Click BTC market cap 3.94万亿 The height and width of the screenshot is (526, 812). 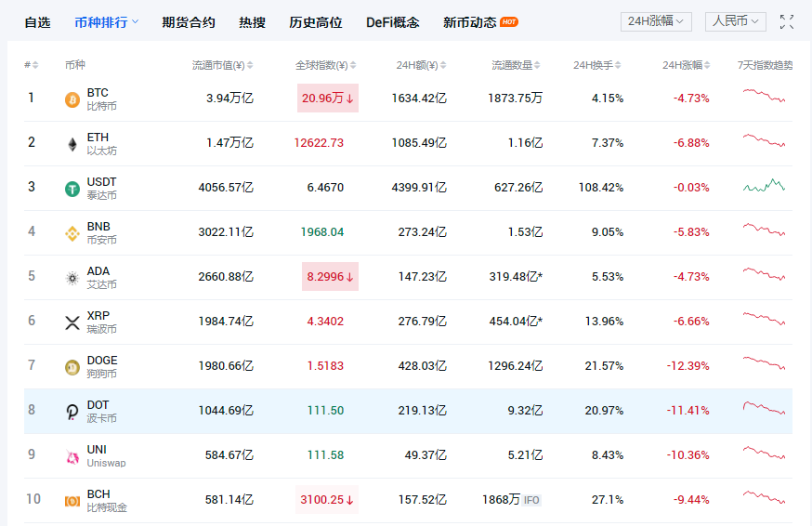pos(229,99)
